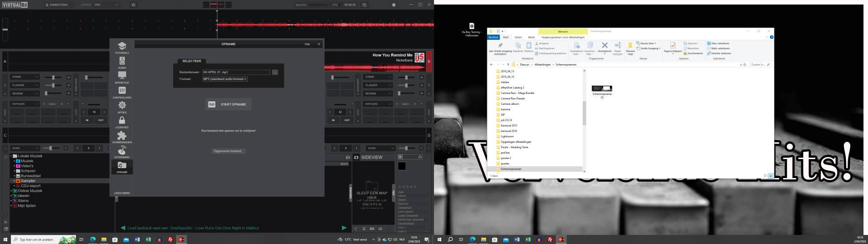The width and height of the screenshot is (868, 244).
Task: Open Tutorials in VirtualDJ settings sidebar
Action: pyautogui.click(x=122, y=48)
